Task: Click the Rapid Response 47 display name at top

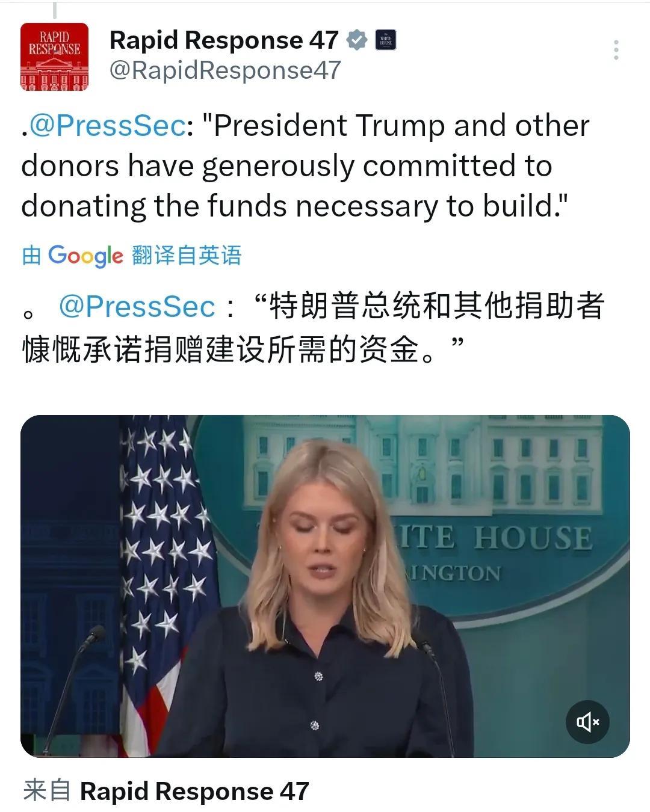Action: point(224,40)
